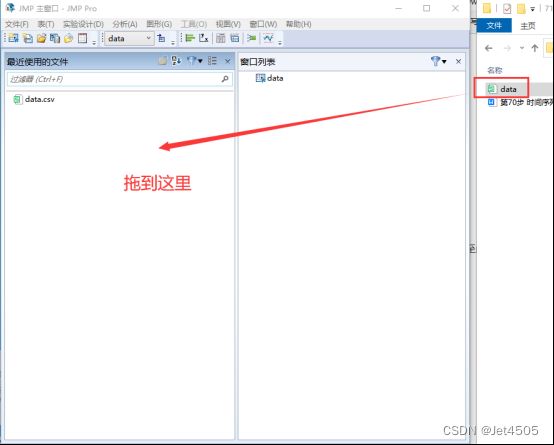Screen dimensions: 554x445
Task: Switch to 文件 tab in File Explorer
Action: 494,25
